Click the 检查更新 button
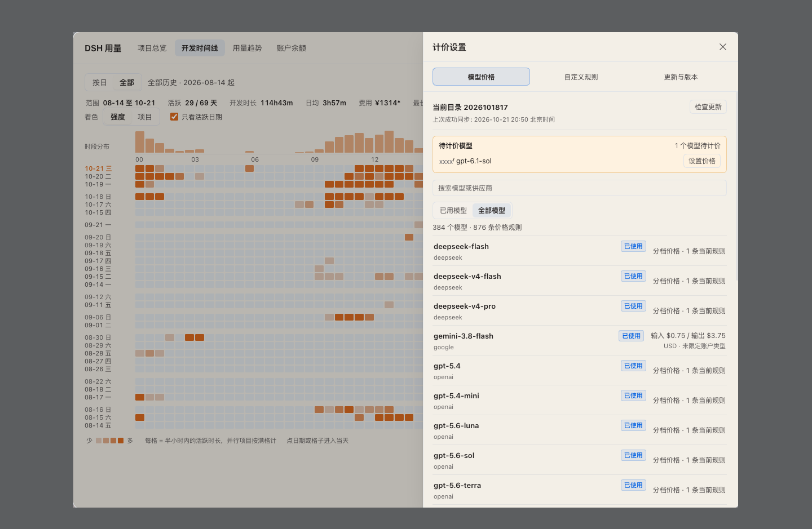This screenshot has height=529, width=812. [x=708, y=107]
